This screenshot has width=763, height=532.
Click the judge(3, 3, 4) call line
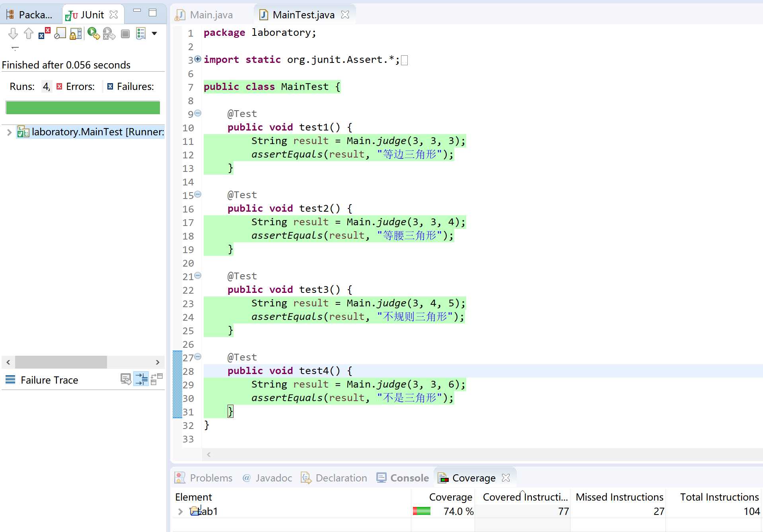358,222
